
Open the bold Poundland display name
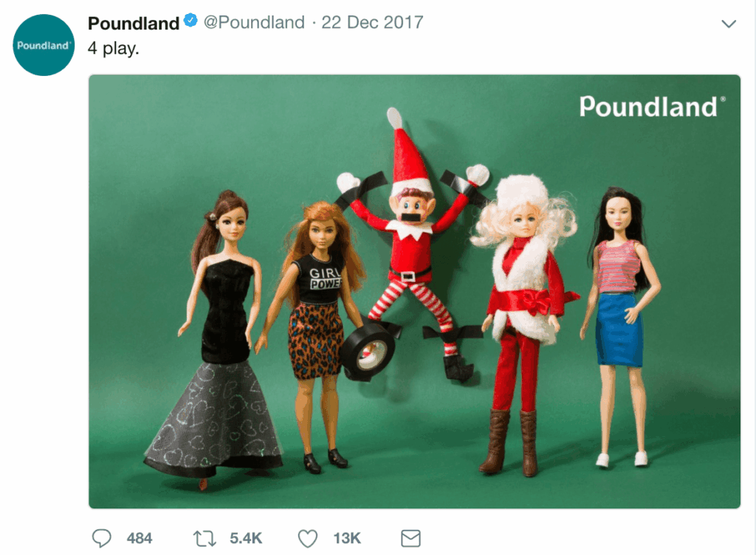click(x=134, y=23)
